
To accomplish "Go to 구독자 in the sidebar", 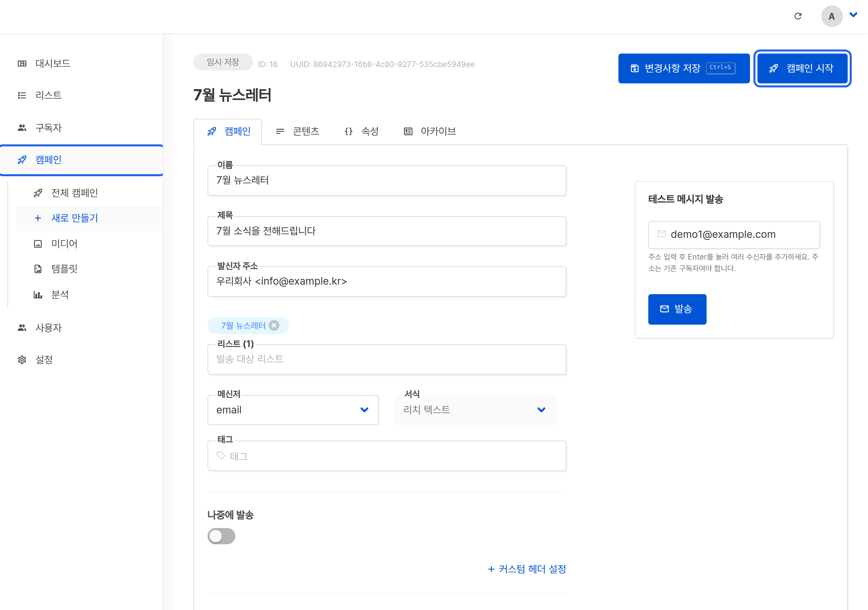I will 82,128.
